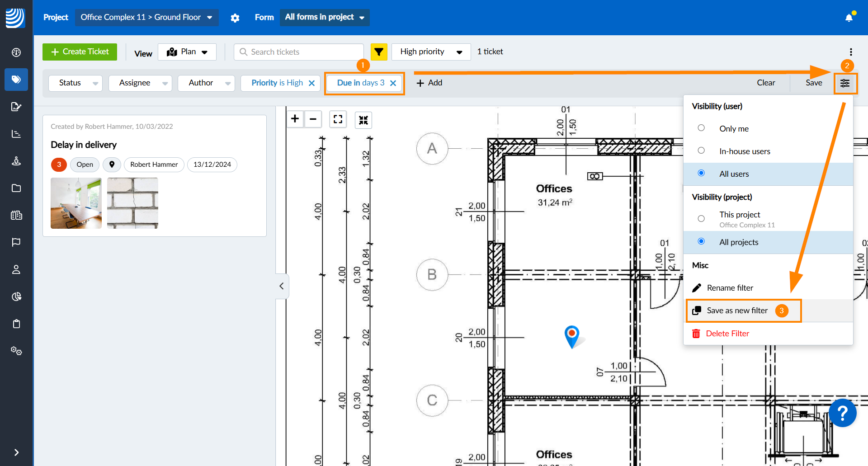Zoom out on the floor plan
This screenshot has height=466, width=868.
click(313, 119)
